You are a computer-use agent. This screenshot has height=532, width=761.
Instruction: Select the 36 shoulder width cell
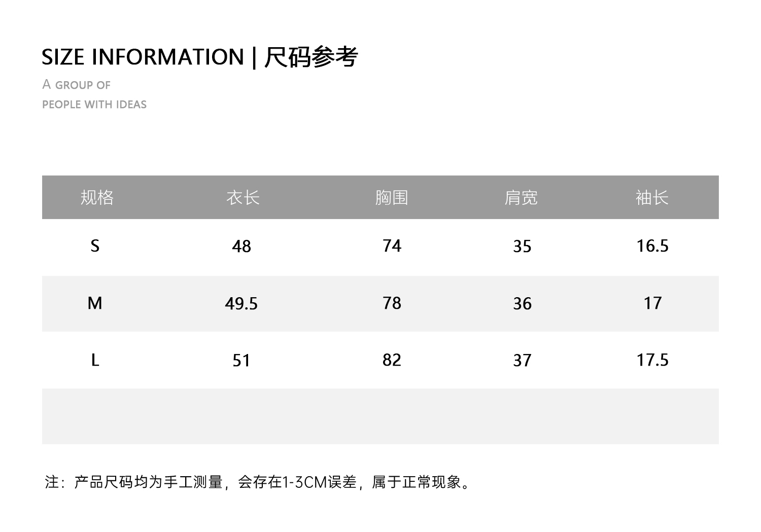(x=522, y=304)
